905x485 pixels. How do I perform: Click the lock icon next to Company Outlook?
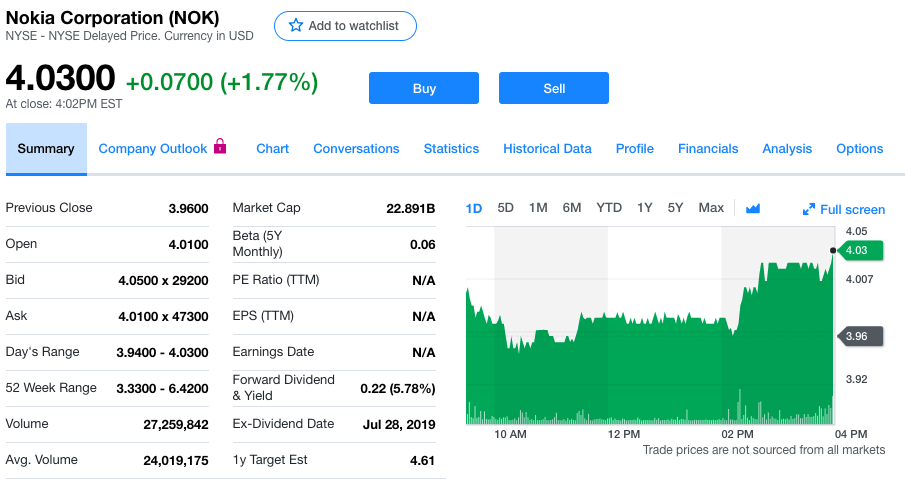[220, 146]
